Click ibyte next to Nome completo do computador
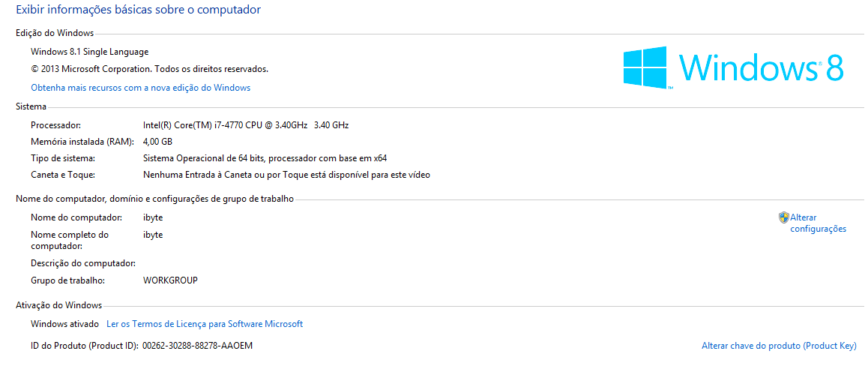The height and width of the screenshot is (381, 868). 153,235
